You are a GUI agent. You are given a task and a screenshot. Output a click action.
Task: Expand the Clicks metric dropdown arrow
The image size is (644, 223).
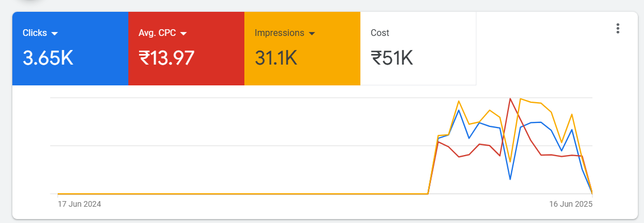54,34
